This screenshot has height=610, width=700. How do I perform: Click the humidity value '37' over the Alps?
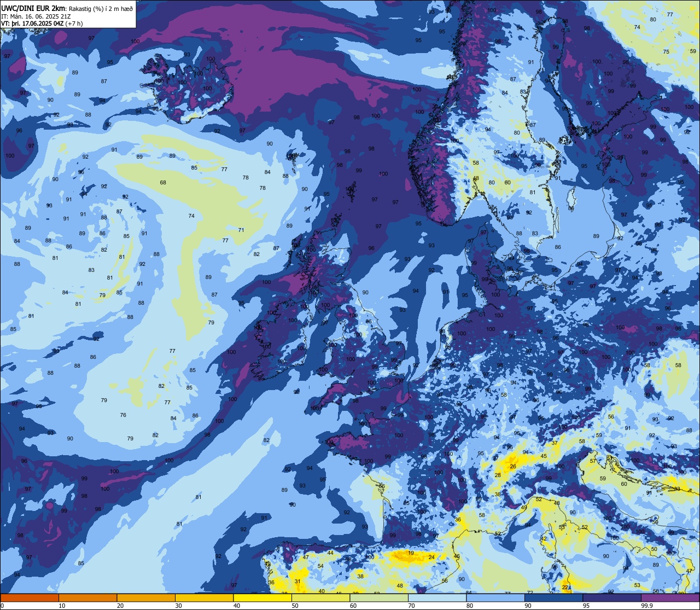555,443
